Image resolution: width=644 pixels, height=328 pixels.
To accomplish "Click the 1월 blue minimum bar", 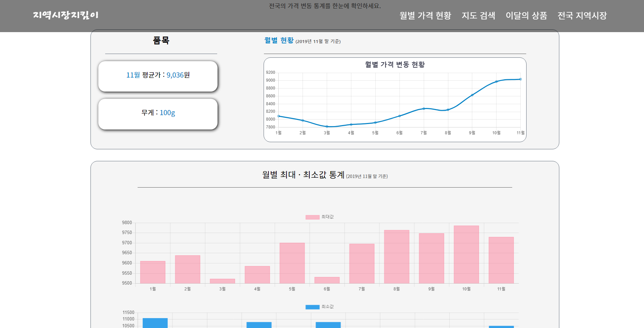I will [x=155, y=323].
